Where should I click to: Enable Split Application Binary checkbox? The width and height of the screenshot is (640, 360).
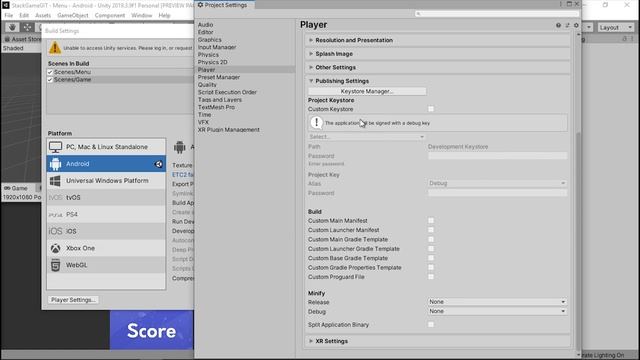[x=431, y=324]
